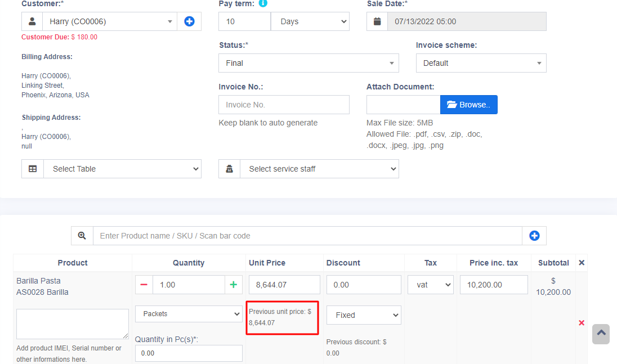Click the Sale Date calendar icon
This screenshot has height=364, width=617.
coord(377,21)
